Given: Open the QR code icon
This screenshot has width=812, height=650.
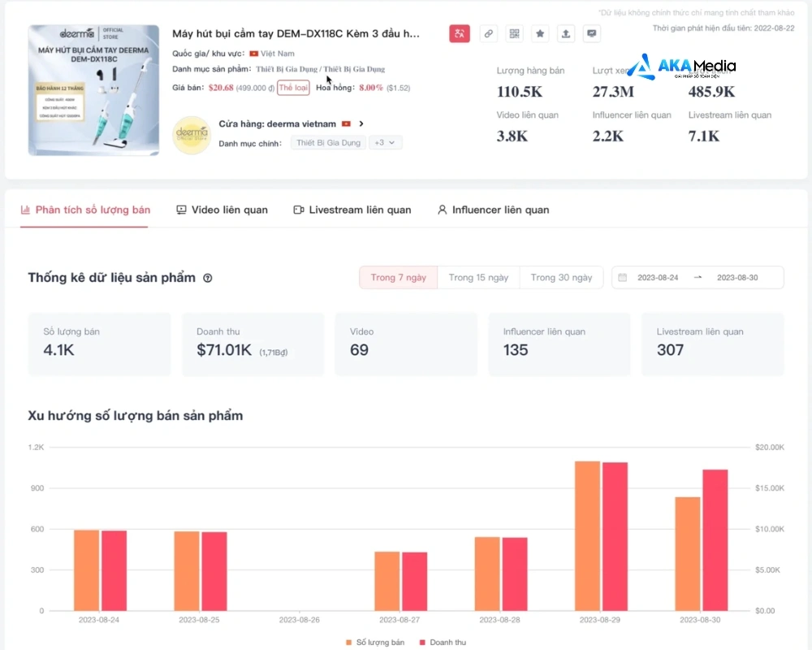Looking at the screenshot, I should 514,34.
